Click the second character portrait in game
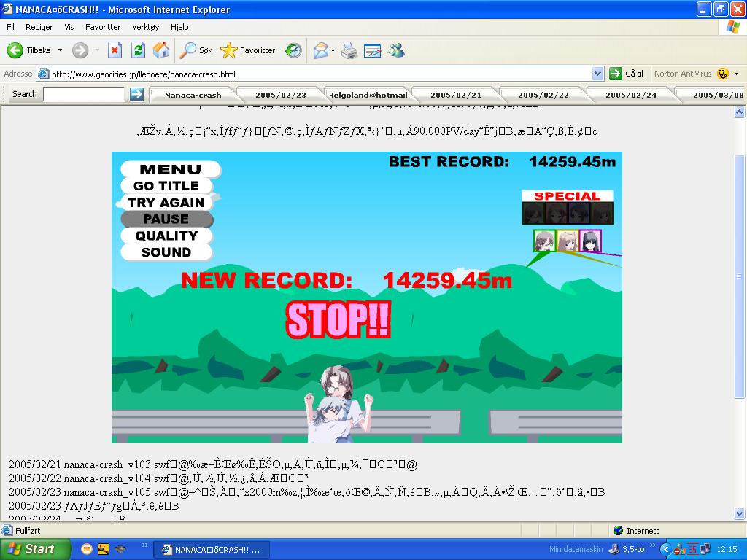 tap(568, 241)
